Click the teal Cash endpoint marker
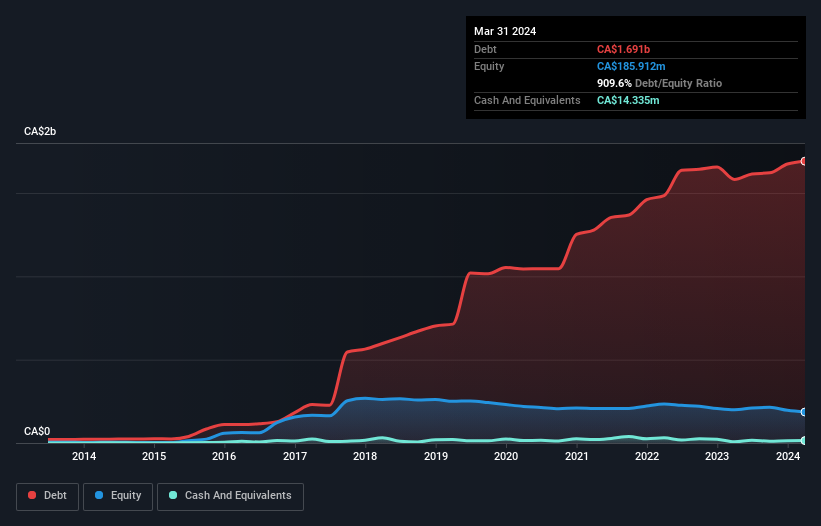The width and height of the screenshot is (821, 526). 804,441
